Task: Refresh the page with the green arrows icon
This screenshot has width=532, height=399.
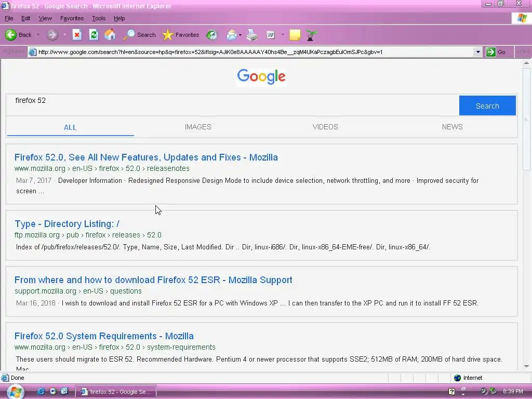Action: click(x=94, y=35)
